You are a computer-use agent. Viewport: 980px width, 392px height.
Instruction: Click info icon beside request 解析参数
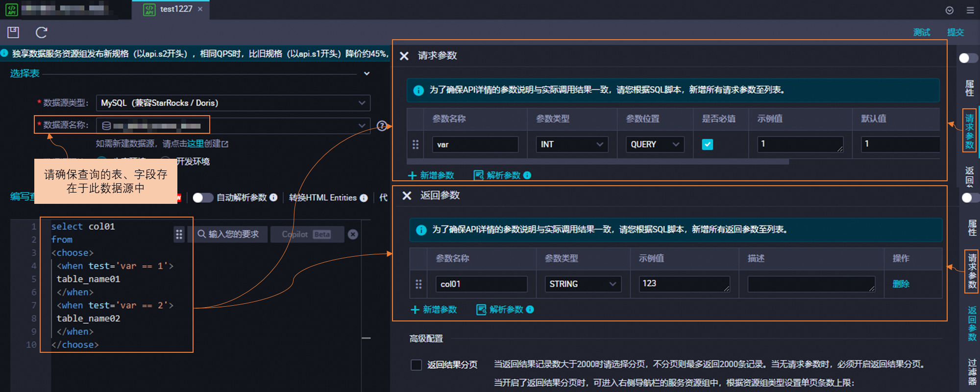click(x=527, y=175)
